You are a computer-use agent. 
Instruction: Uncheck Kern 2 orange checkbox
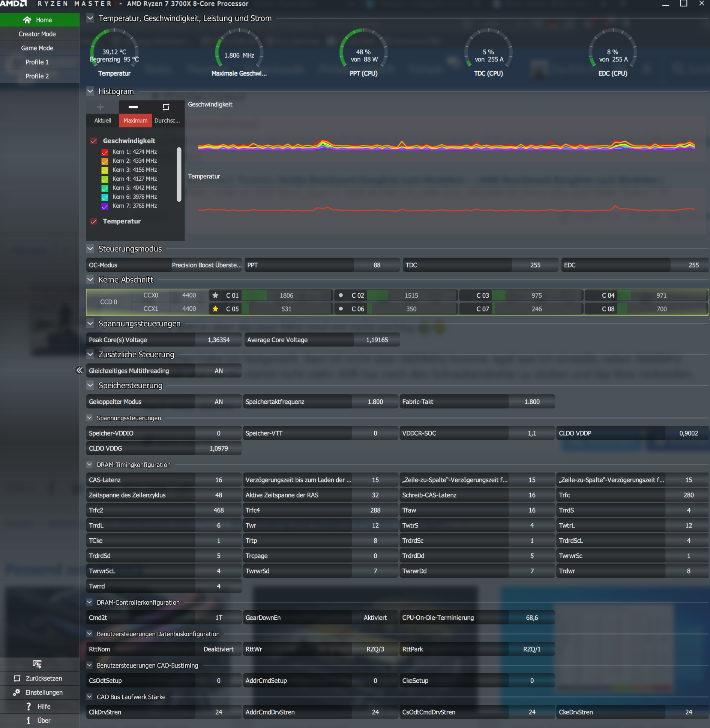pyautogui.click(x=105, y=161)
